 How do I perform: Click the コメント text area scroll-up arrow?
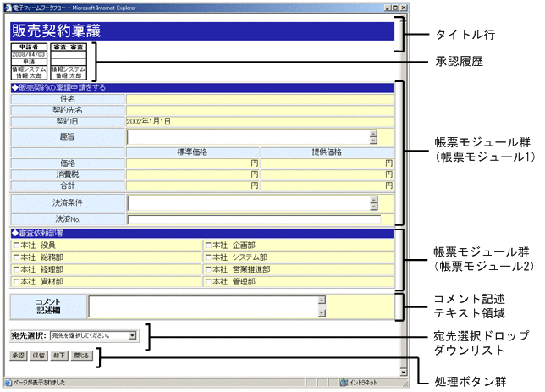pyautogui.click(x=322, y=301)
